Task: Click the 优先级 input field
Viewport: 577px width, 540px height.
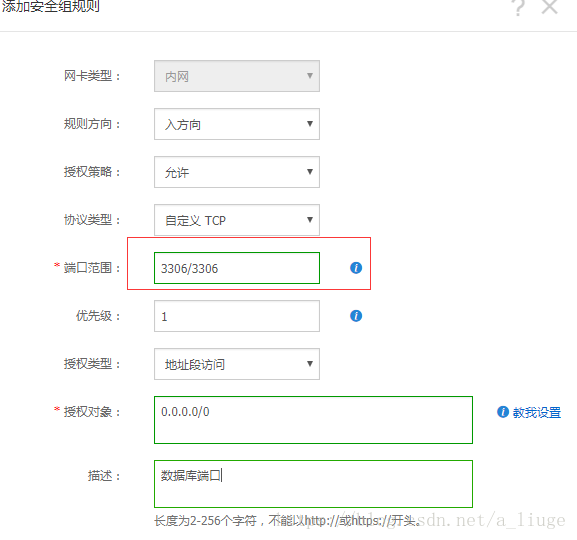Action: (237, 316)
